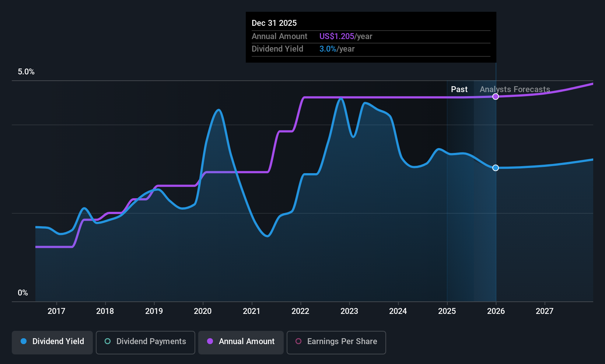This screenshot has width=605, height=364.
Task: Click the 2017 year axis label
Action: [56, 311]
